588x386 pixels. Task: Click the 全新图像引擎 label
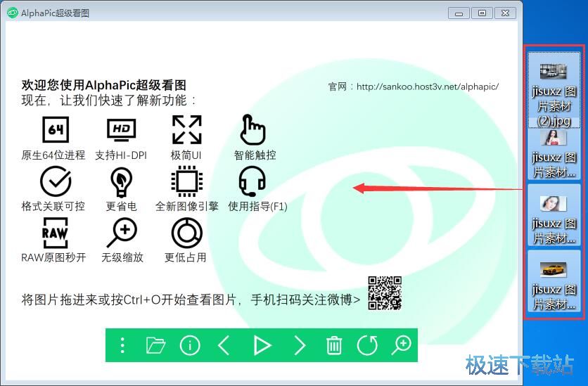click(187, 206)
